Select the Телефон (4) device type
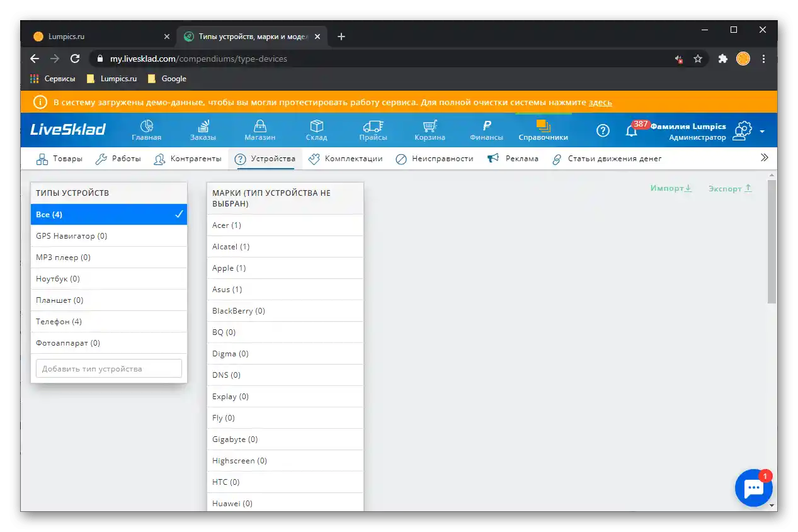Screen dimensions: 798x532 pos(58,321)
